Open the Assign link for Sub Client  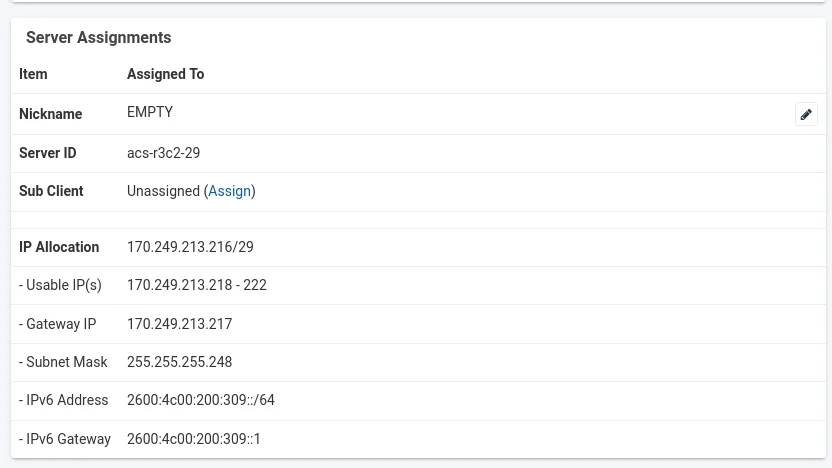tap(229, 191)
